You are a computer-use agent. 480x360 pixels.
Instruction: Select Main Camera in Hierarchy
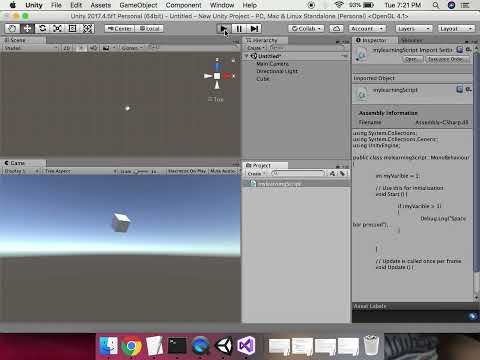point(272,64)
